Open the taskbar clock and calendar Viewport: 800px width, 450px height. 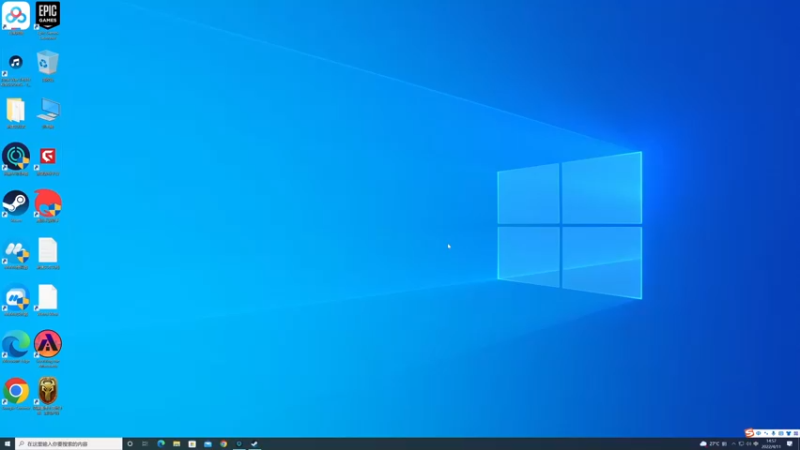771,444
